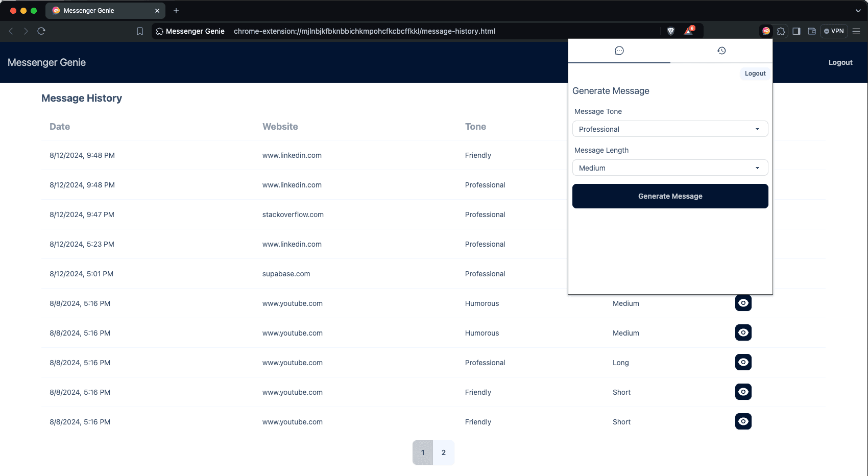Open the Message Tone dropdown showing Professional
The image size is (868, 476).
point(670,129)
